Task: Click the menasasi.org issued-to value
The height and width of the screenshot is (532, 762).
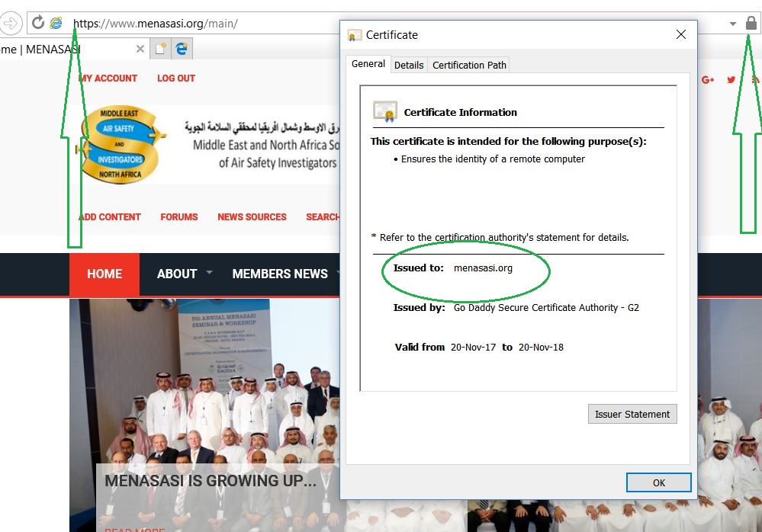Action: (483, 268)
